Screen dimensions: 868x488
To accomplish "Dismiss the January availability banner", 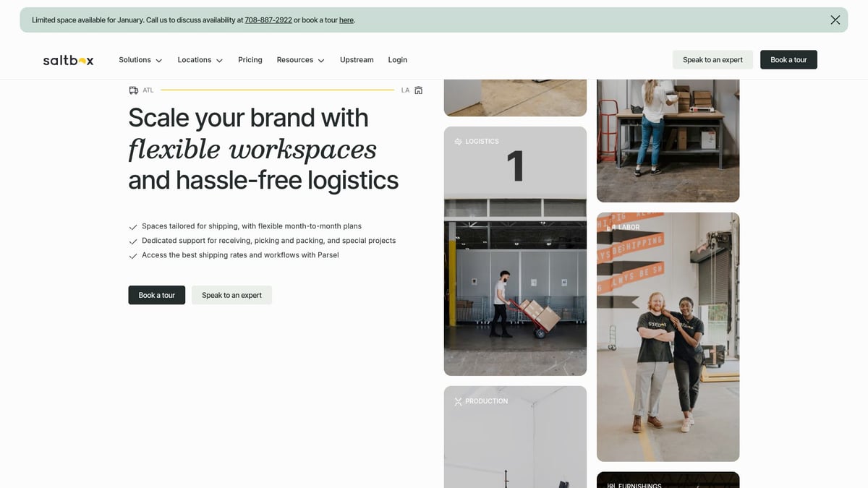I will point(835,20).
